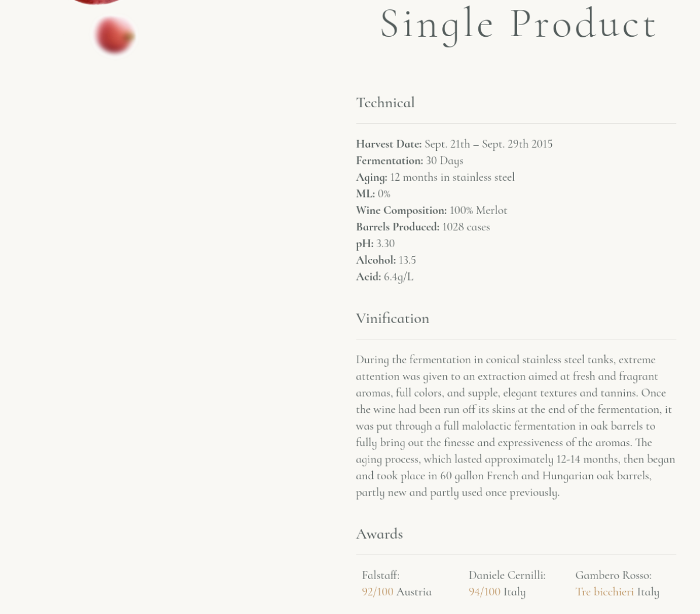Open the 94/100 Daniele Cernilli link
This screenshot has height=614, width=700.
click(x=484, y=592)
